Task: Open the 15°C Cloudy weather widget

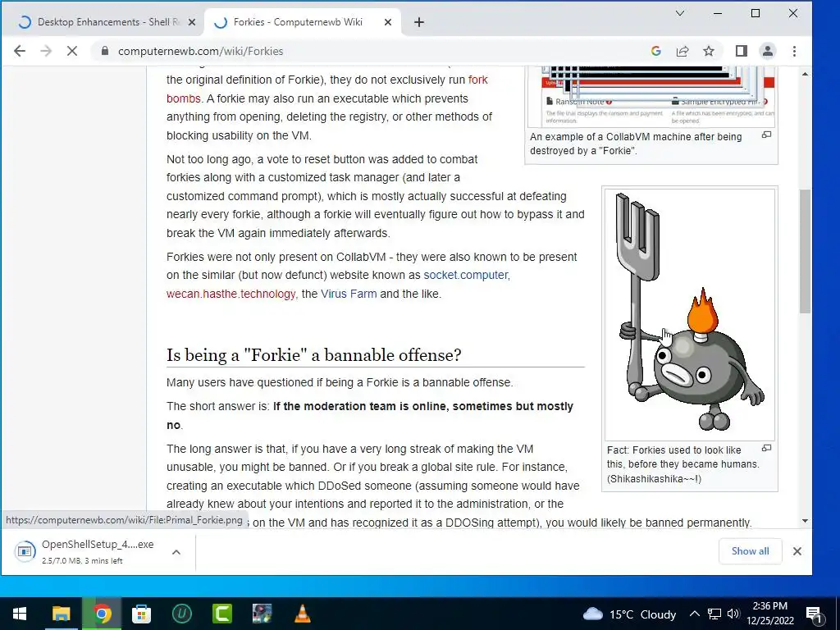Action: [629, 614]
